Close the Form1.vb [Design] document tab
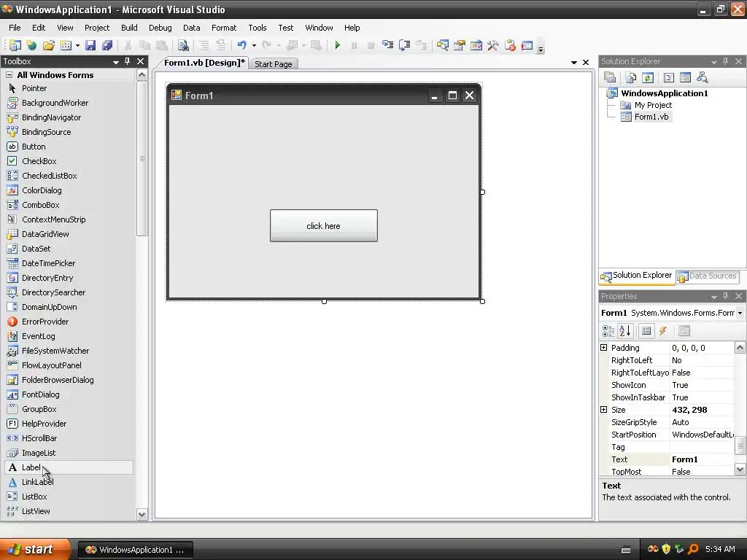The height and width of the screenshot is (560, 747). [586, 63]
